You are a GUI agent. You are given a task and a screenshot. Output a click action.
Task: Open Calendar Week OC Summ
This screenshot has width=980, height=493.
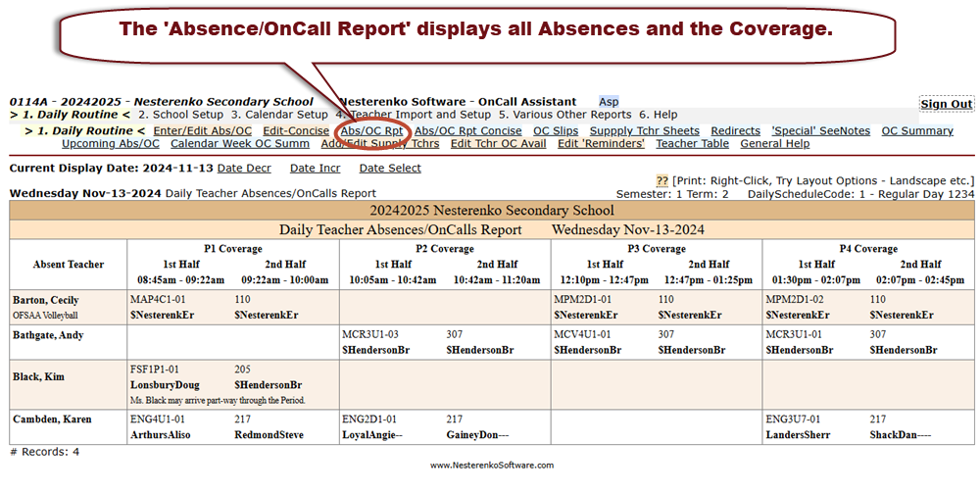coord(240,144)
